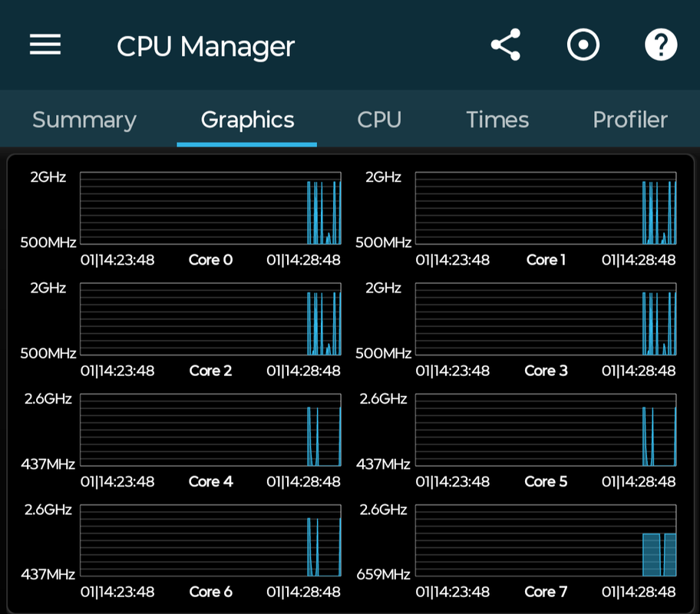Select the Core 5 frequency graph
The height and width of the screenshot is (614, 700).
(x=546, y=430)
